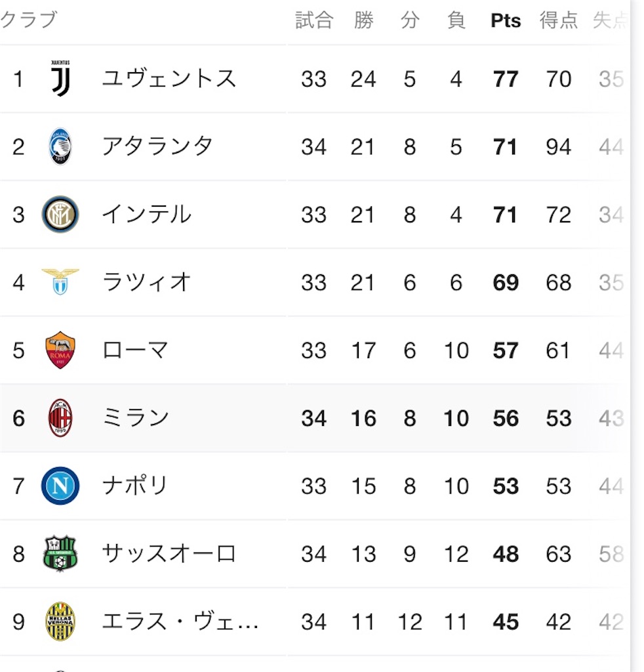Click the Roma wolf crest
The image size is (644, 672).
coord(60,350)
